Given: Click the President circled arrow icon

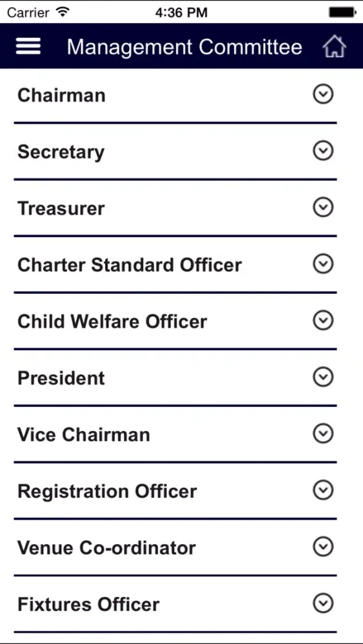Looking at the screenshot, I should click(323, 377).
